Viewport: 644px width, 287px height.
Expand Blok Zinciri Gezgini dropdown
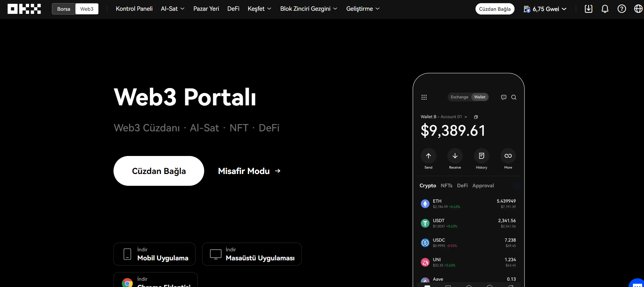(x=309, y=9)
